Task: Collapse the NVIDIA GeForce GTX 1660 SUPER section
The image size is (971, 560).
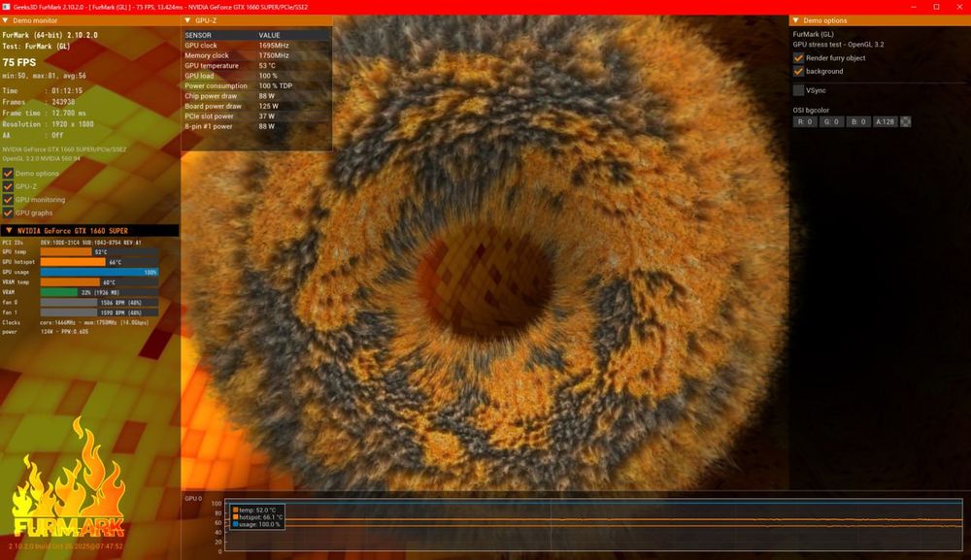Action: tap(9, 230)
